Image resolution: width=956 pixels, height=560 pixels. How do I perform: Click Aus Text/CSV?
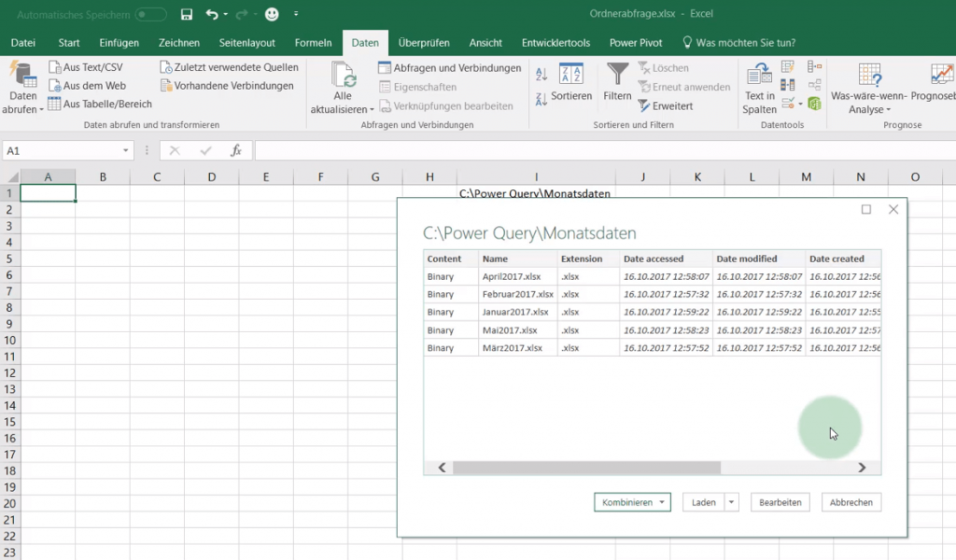click(x=86, y=67)
